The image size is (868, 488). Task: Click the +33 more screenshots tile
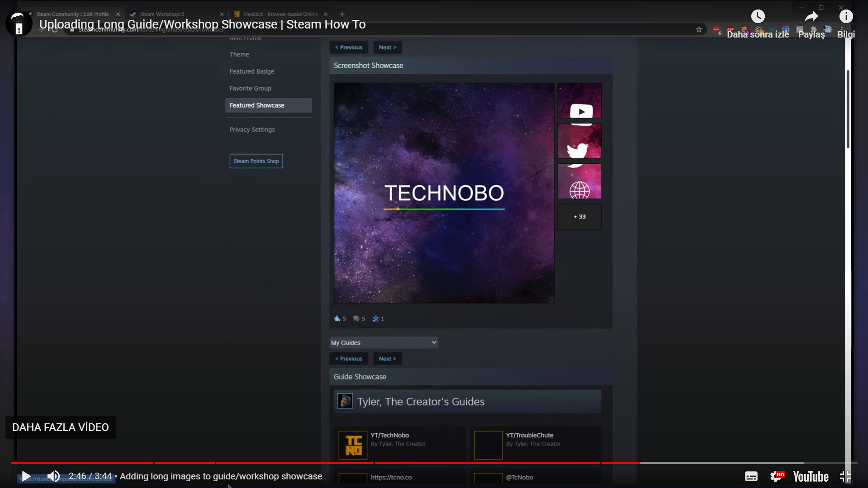[579, 217]
